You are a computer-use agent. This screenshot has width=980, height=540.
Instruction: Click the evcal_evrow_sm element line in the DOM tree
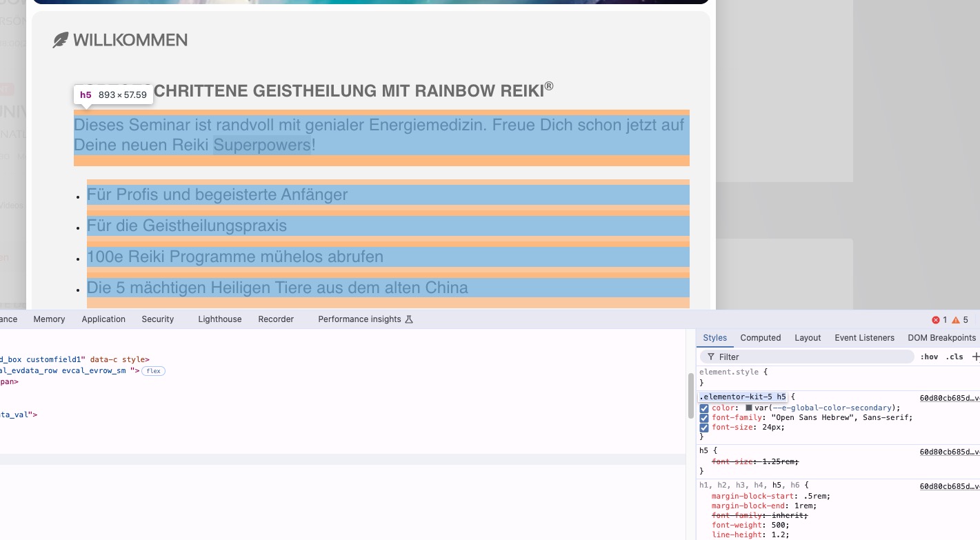pyautogui.click(x=70, y=371)
